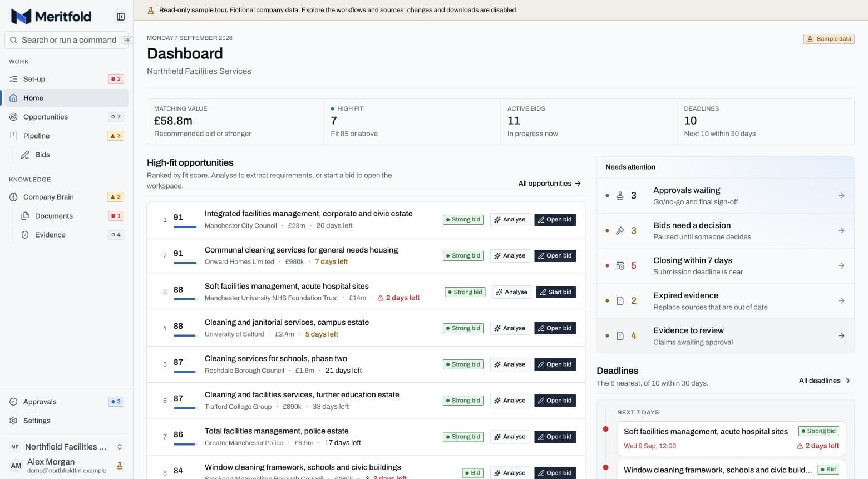Click the High fit 7 stat card

pyautogui.click(x=412, y=122)
